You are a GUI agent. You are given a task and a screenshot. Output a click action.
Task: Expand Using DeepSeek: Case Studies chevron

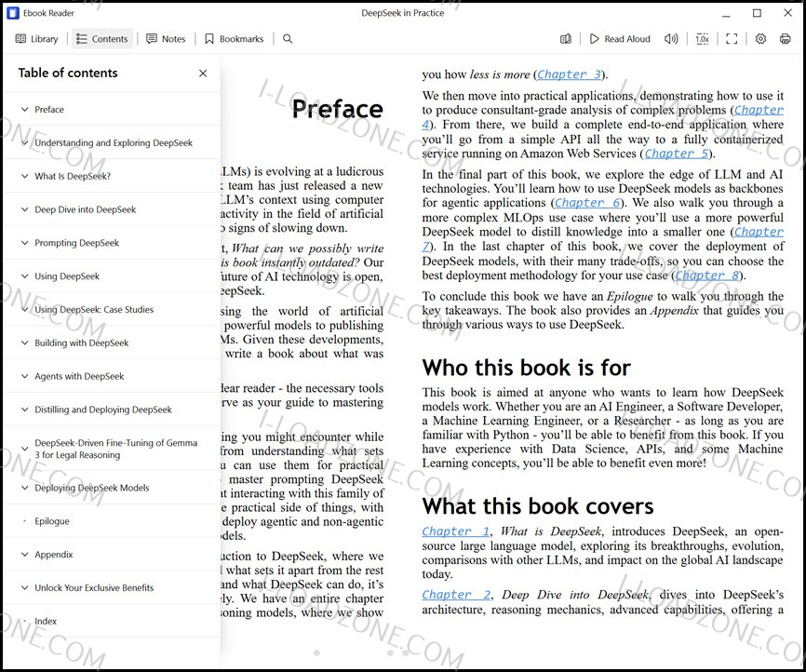pos(25,310)
